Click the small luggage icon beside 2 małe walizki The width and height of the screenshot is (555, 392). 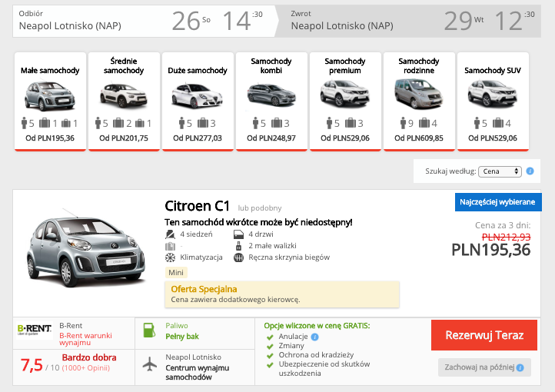[238, 245]
